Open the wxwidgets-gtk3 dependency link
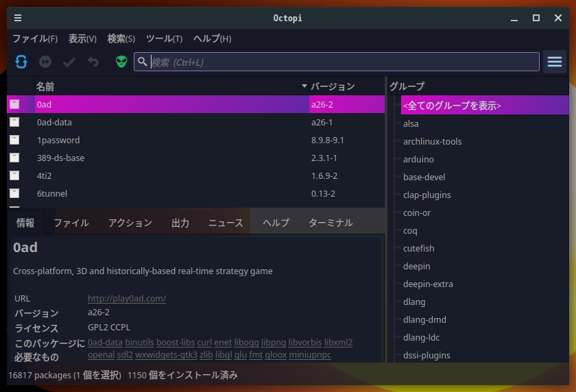576x392 pixels. coord(166,354)
